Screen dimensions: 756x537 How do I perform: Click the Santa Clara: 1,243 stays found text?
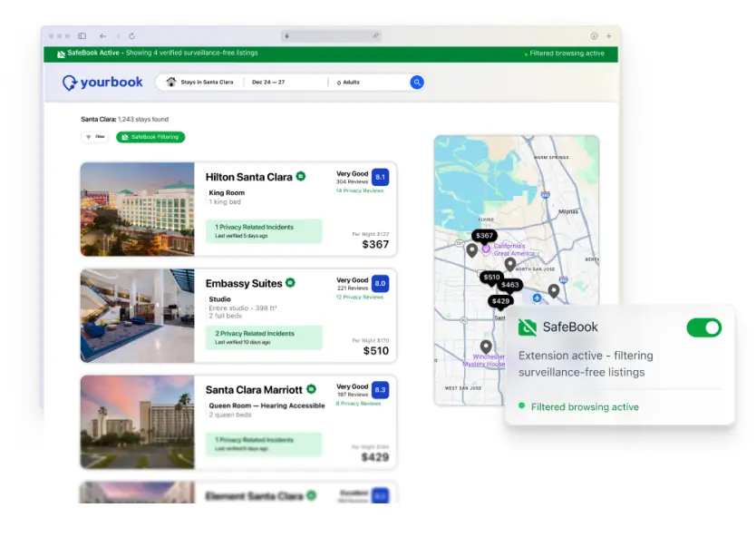[124, 119]
